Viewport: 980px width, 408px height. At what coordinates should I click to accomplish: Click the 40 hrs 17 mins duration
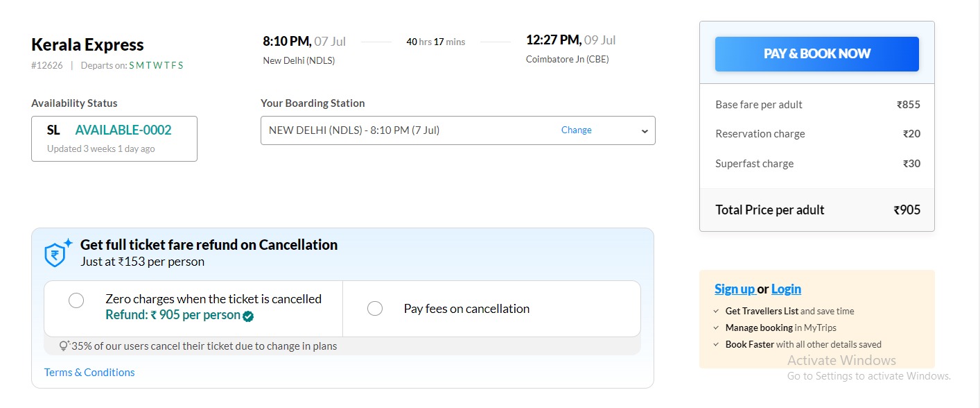(435, 42)
